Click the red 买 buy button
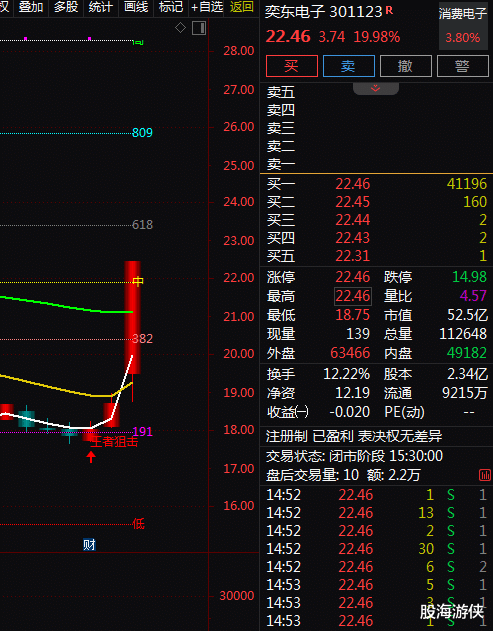The width and height of the screenshot is (493, 631). pos(292,66)
